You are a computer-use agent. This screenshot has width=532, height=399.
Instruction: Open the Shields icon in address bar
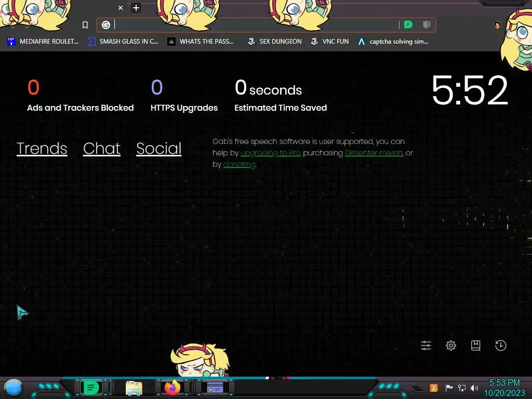[427, 24]
